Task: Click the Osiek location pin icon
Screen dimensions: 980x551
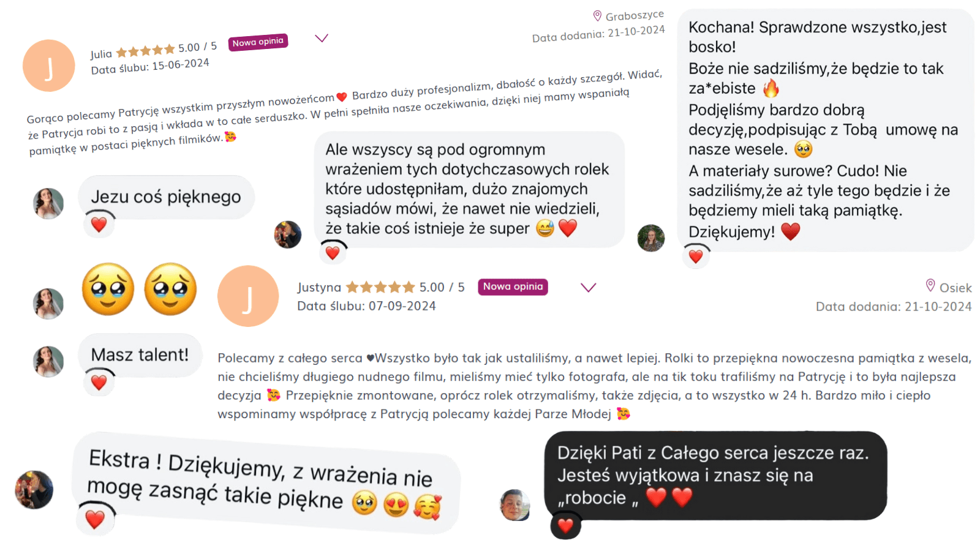Action: [x=930, y=285]
